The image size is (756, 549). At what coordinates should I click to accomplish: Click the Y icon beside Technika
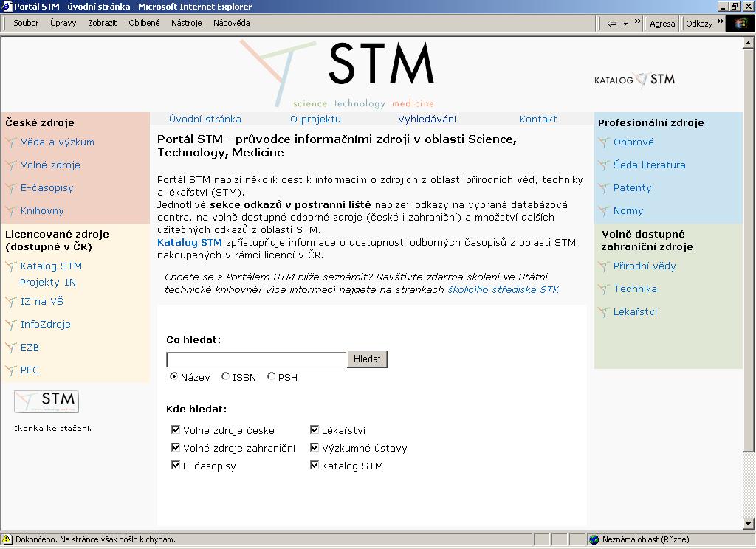604,289
